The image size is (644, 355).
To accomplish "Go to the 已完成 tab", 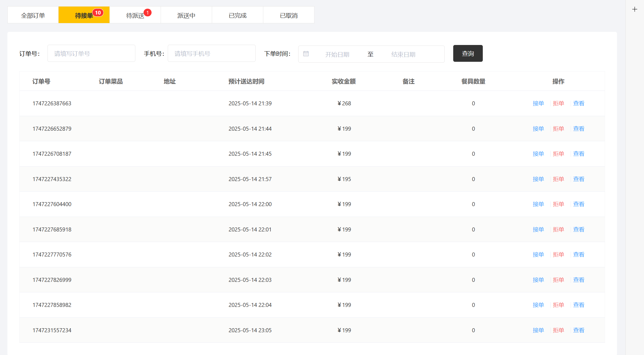I will click(x=237, y=15).
